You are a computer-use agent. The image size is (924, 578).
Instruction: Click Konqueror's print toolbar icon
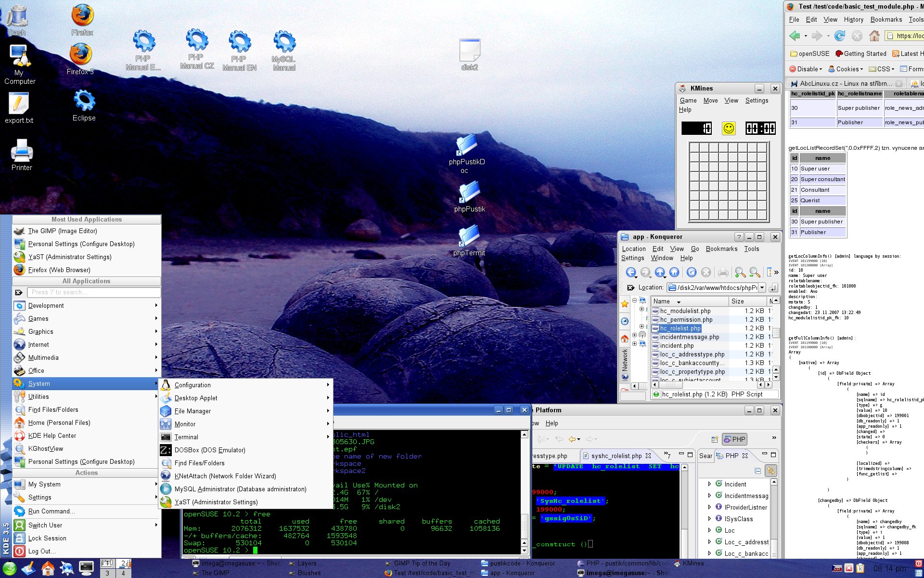(x=723, y=273)
